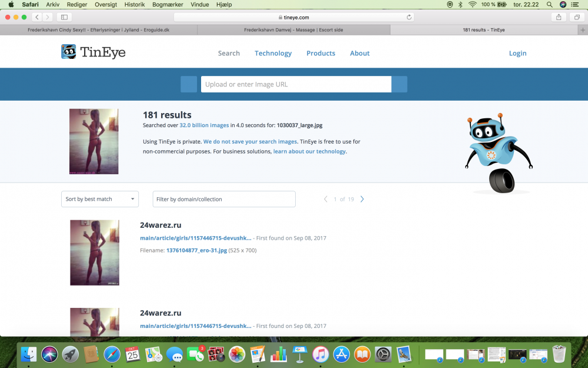Screen dimensions: 588x368
Task: Click the TinEye robot logo
Action: click(69, 52)
